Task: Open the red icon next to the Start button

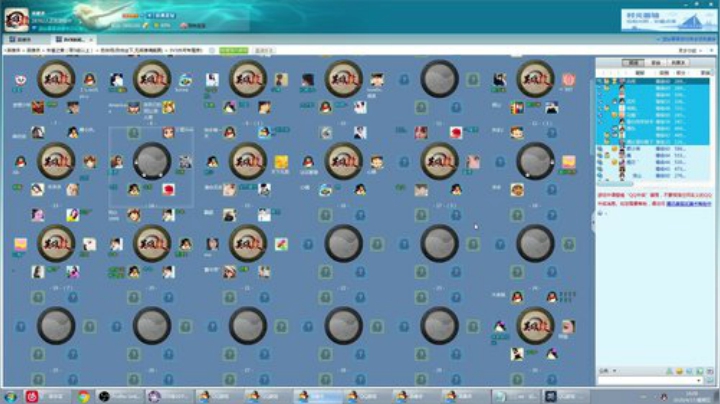Action: pos(32,396)
